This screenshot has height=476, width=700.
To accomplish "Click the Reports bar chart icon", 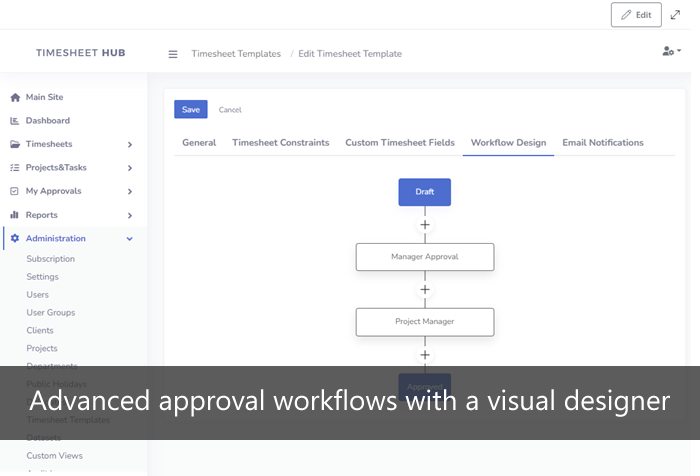I will coord(15,215).
